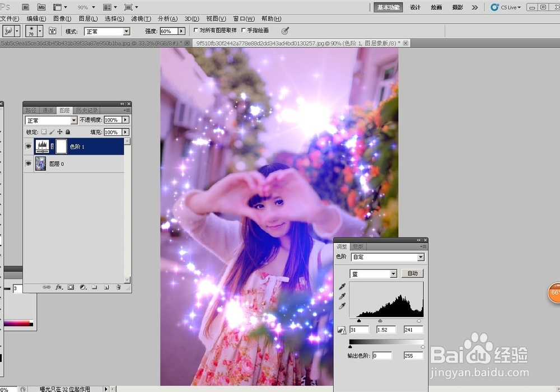Open the 图像(I) menu

click(62, 18)
